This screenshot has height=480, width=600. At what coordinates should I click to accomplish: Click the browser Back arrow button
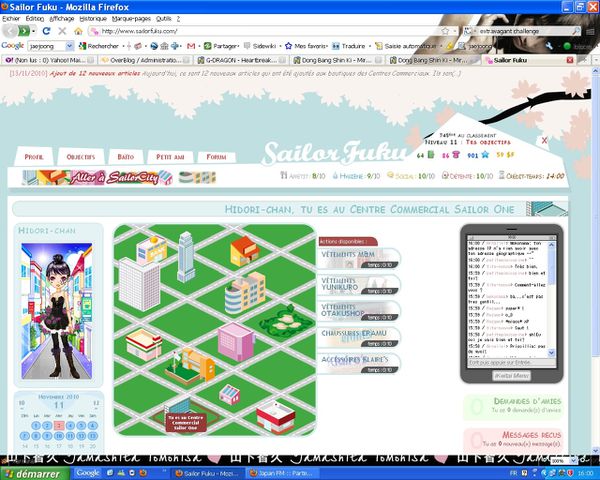[x=10, y=31]
